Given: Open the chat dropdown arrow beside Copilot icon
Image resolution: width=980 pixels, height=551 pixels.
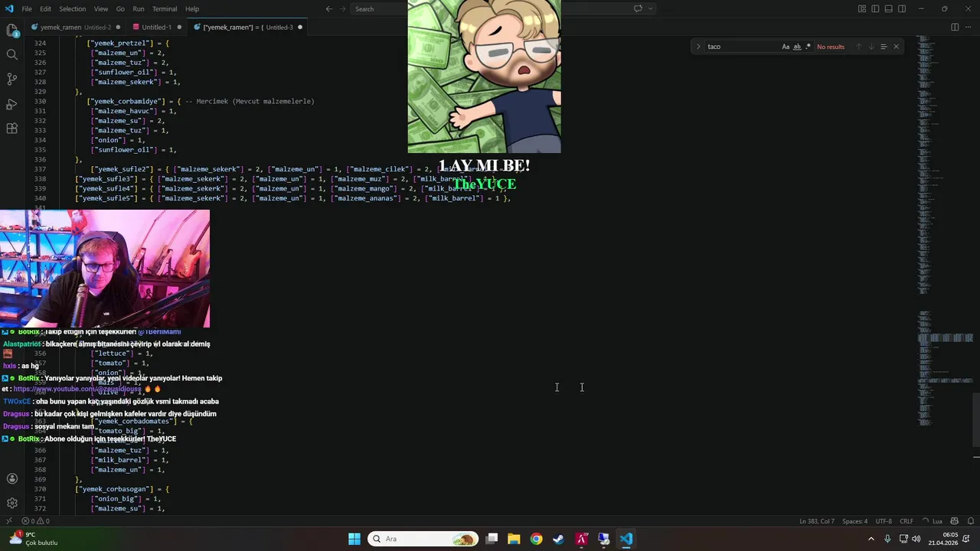Looking at the screenshot, I should [651, 8].
